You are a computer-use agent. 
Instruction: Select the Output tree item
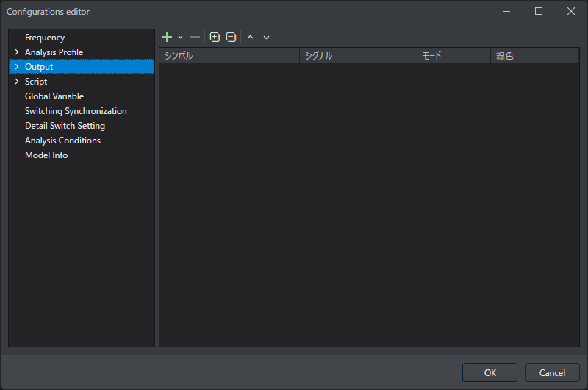82,67
